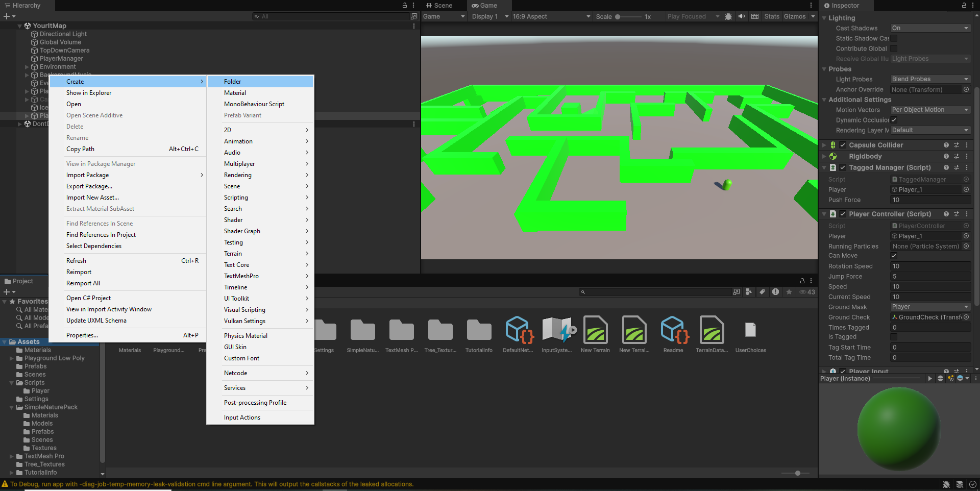This screenshot has width=980, height=491.
Task: Click search by type icon in Project
Action: tap(749, 292)
